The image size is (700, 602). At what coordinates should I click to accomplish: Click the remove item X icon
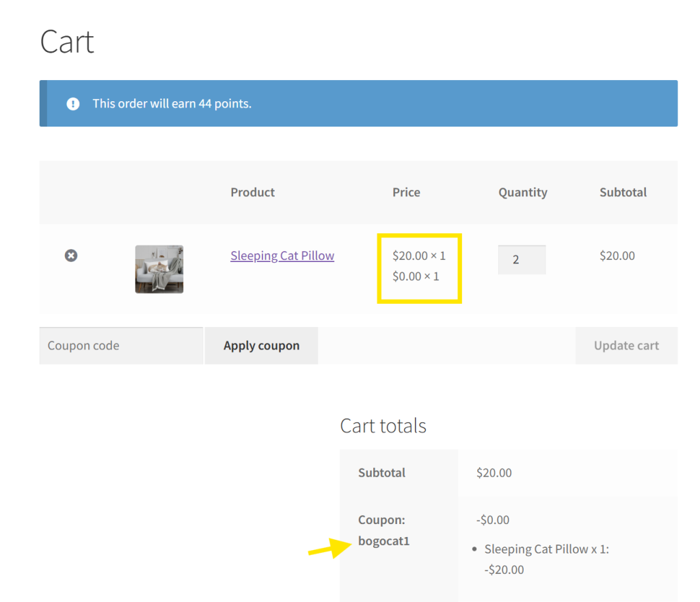coord(71,255)
